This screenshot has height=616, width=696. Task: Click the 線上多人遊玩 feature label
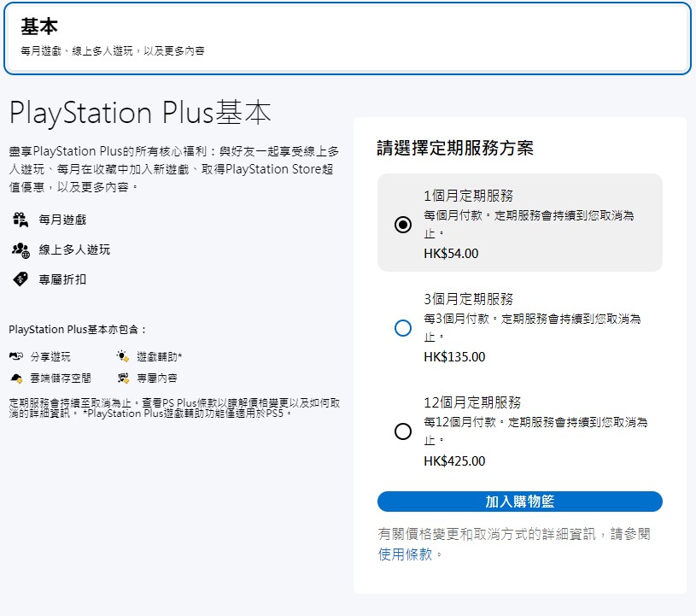coord(74,249)
